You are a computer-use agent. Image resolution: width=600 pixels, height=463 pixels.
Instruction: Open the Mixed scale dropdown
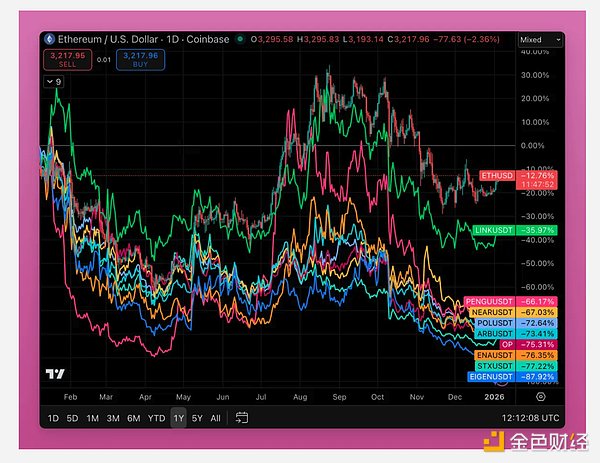point(541,40)
